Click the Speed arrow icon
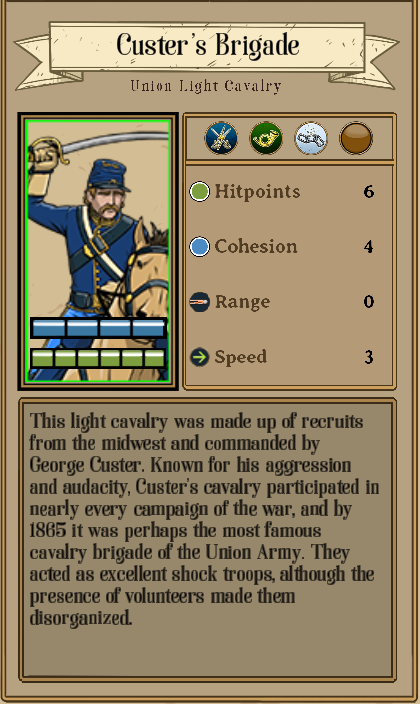 pos(199,357)
